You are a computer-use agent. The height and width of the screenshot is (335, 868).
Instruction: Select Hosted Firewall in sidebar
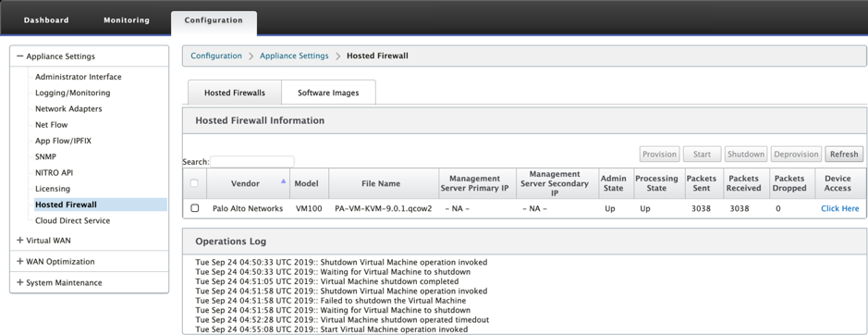[100, 205]
